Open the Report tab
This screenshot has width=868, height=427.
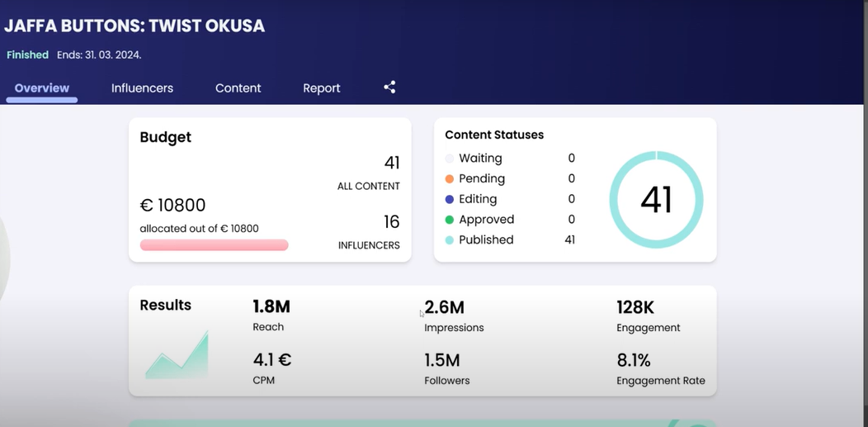point(322,88)
